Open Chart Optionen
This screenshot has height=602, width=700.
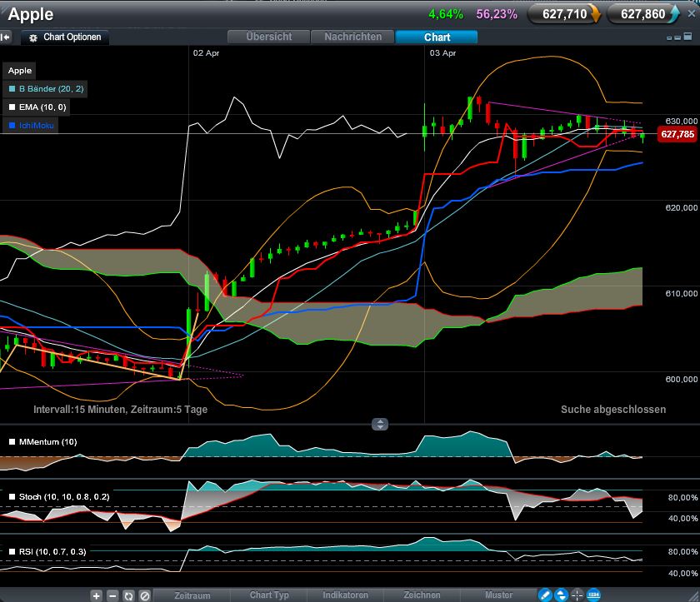click(x=65, y=37)
